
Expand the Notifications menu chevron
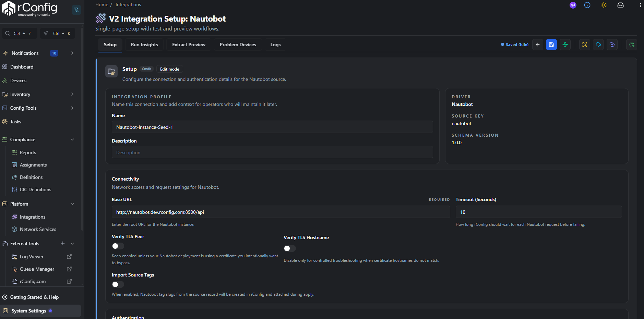click(72, 53)
